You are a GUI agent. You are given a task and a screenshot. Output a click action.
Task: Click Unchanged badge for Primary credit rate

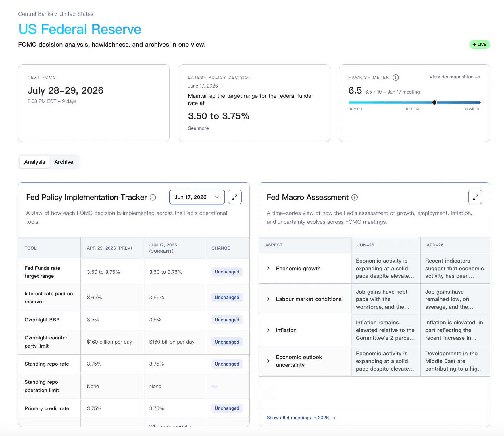227,408
